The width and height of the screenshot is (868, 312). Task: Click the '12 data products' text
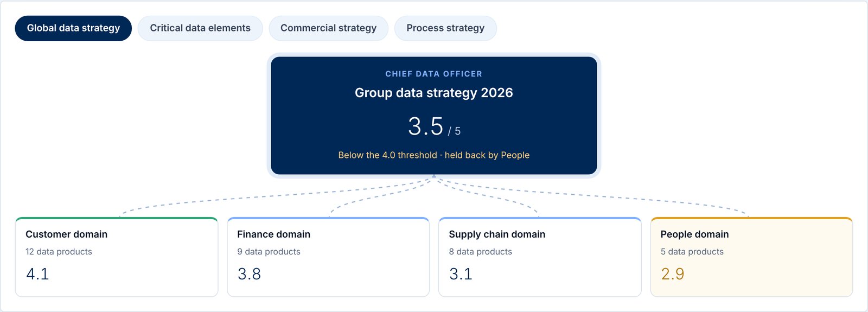(x=59, y=252)
